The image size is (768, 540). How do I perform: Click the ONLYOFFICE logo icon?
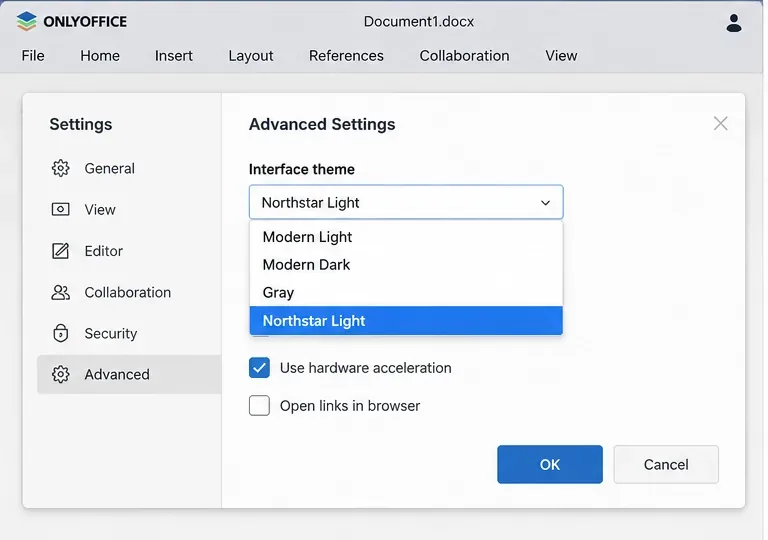(x=26, y=22)
